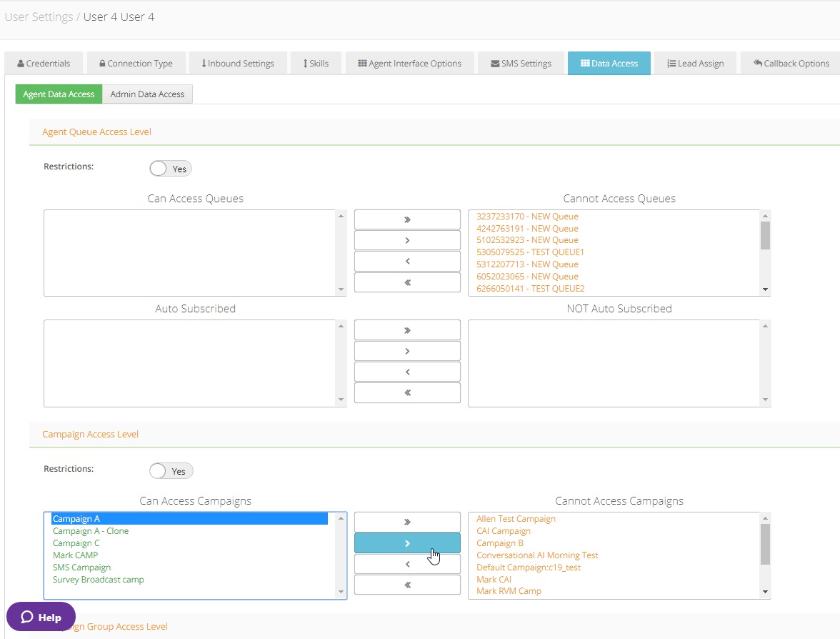Move Campaign A to Cannot Access Campaigns
Screen dimensions: 840x639
click(x=407, y=543)
